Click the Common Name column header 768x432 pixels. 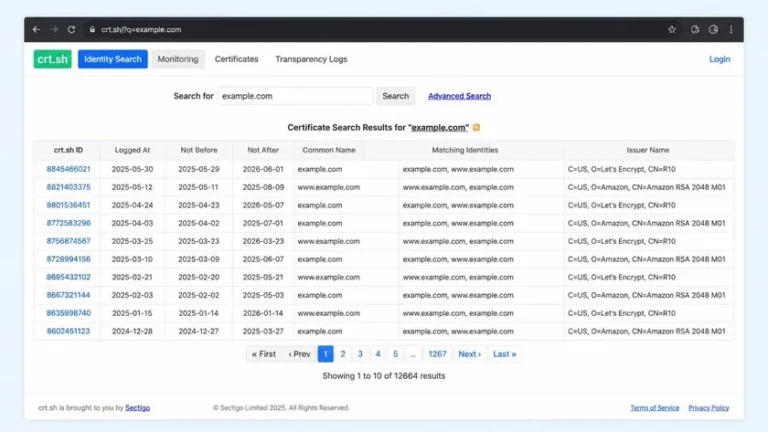(329, 150)
